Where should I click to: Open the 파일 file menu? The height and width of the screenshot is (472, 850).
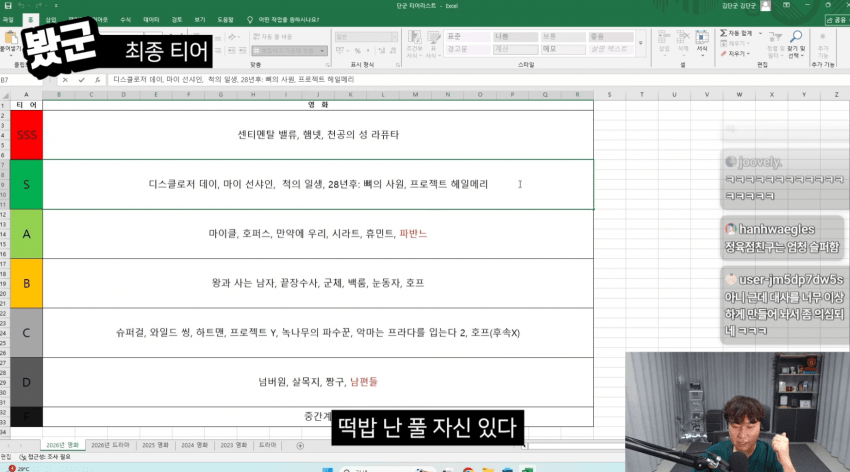click(8, 20)
